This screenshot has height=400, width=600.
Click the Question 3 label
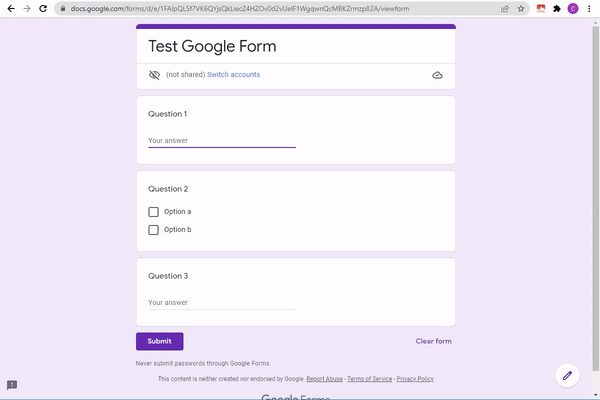pyautogui.click(x=168, y=276)
